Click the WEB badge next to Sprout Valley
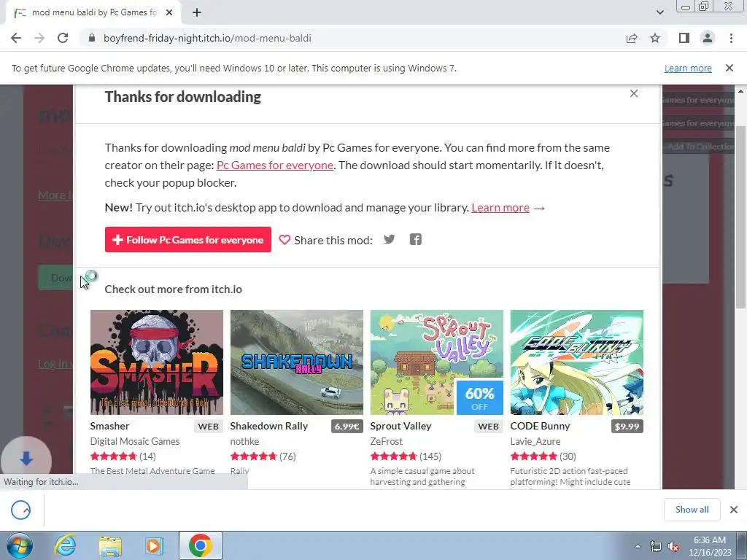 488,426
